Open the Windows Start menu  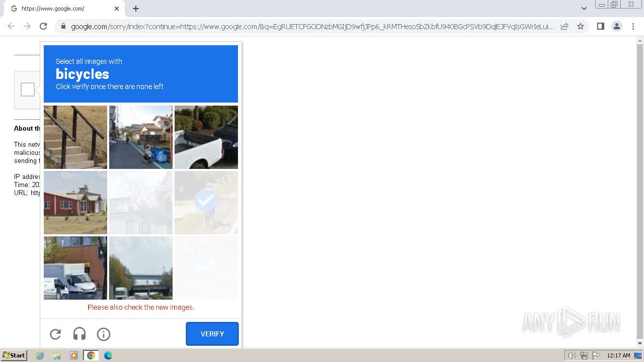pyautogui.click(x=14, y=355)
